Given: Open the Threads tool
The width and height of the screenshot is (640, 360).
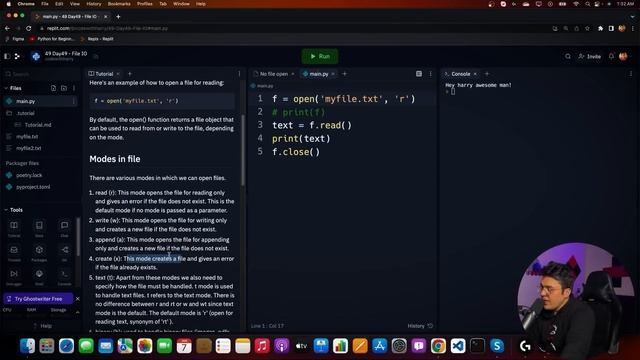Looking at the screenshot, I should pos(14,253).
